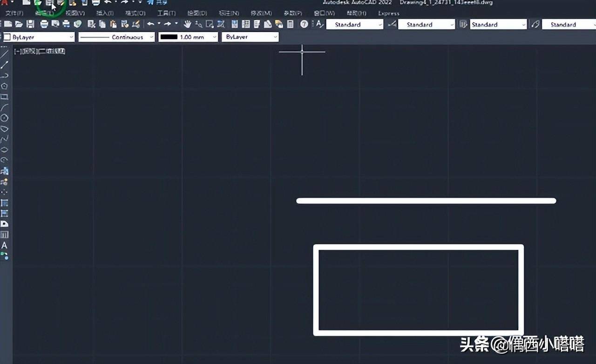Open the color control ByLayer dropdown
The width and height of the screenshot is (596, 364).
(39, 37)
